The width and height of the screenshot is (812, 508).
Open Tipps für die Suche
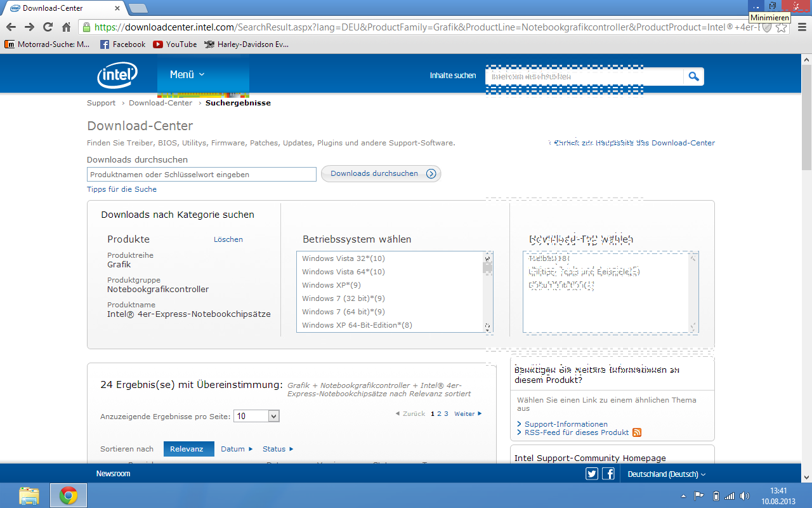(122, 189)
